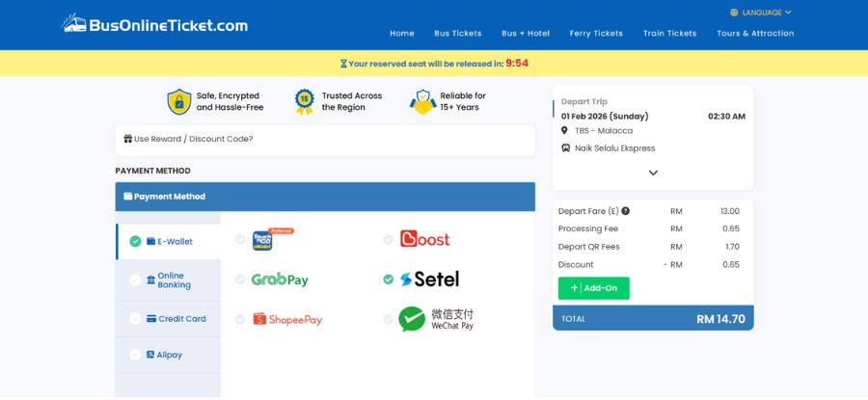Click the card icon in Payment Method header

(x=128, y=197)
